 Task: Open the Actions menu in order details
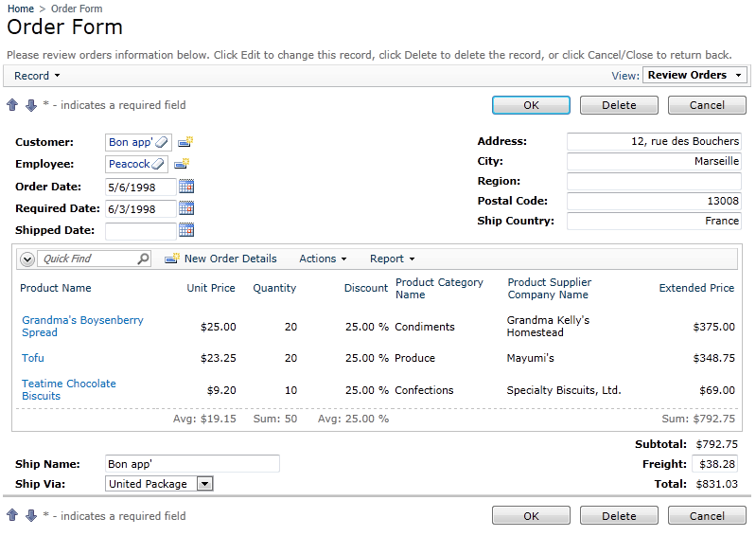click(x=323, y=259)
